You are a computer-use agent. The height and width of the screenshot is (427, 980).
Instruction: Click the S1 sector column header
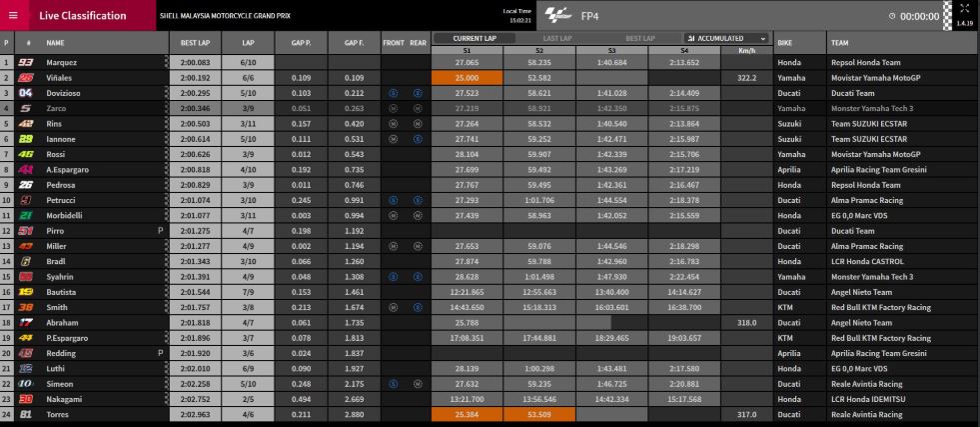click(x=467, y=50)
